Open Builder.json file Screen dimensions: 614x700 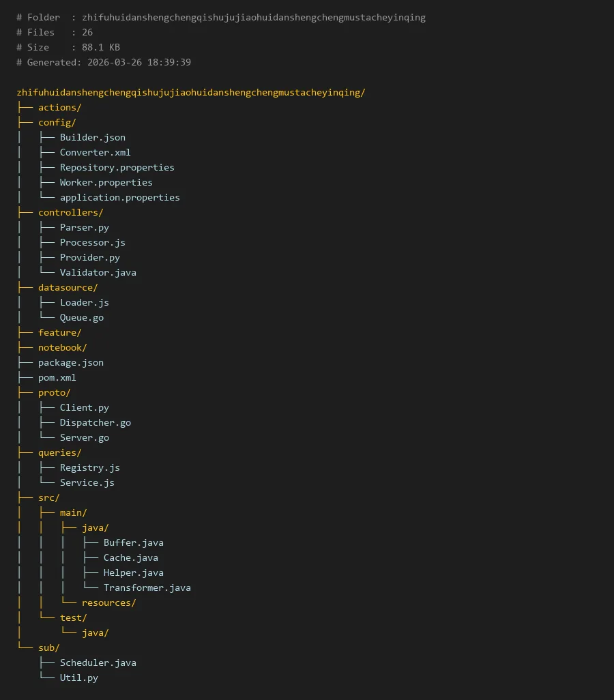tap(92, 137)
